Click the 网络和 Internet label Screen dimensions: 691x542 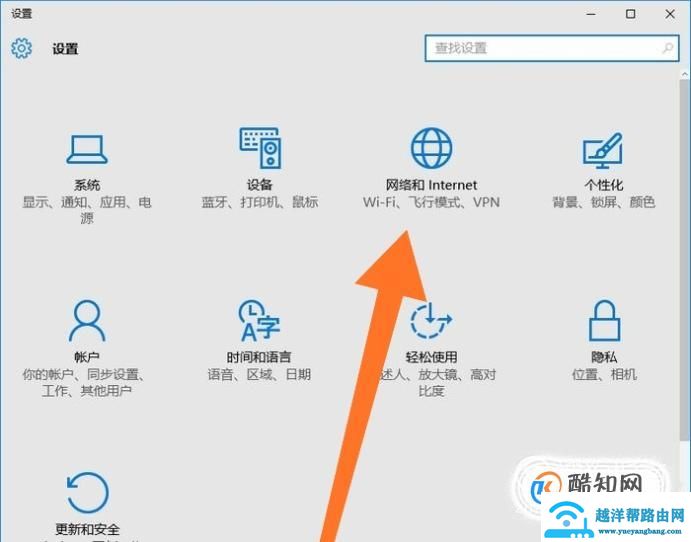pos(431,185)
